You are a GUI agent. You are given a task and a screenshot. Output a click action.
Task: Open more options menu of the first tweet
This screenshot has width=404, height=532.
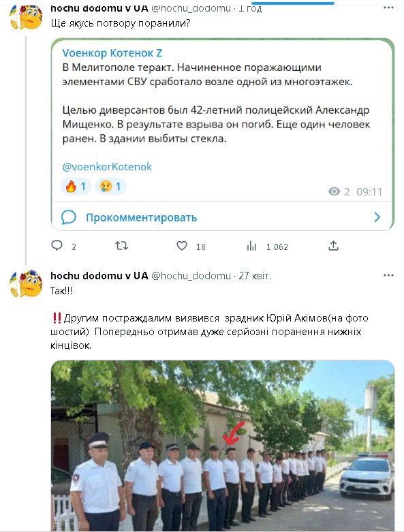[x=388, y=7]
